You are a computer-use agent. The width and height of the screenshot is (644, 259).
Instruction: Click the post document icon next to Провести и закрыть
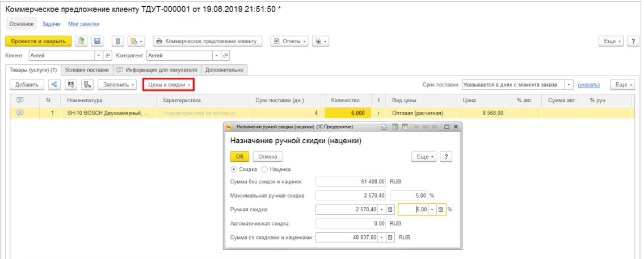coord(81,41)
